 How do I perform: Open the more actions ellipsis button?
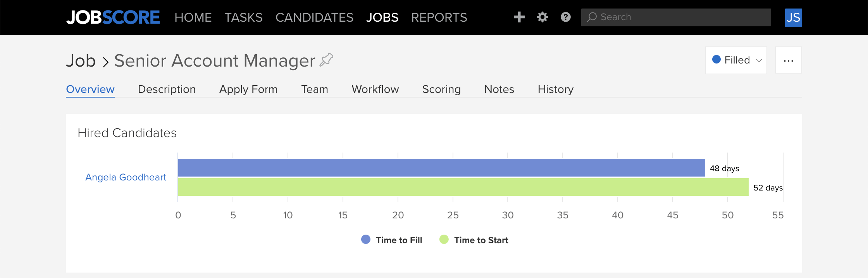point(789,60)
